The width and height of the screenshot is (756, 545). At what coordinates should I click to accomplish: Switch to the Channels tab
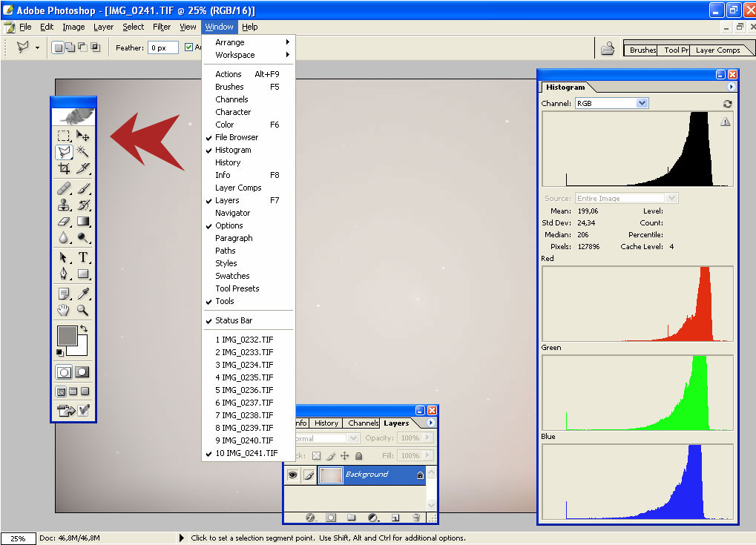[x=363, y=423]
